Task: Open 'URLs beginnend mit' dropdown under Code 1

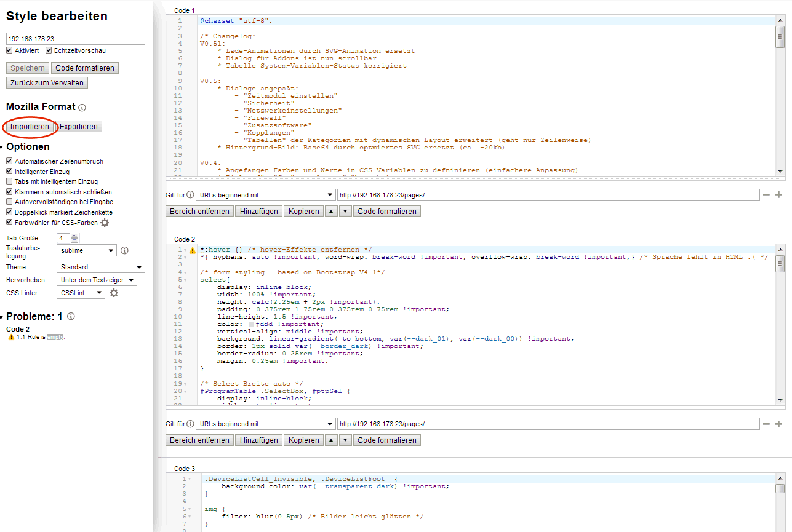Action: pos(265,195)
